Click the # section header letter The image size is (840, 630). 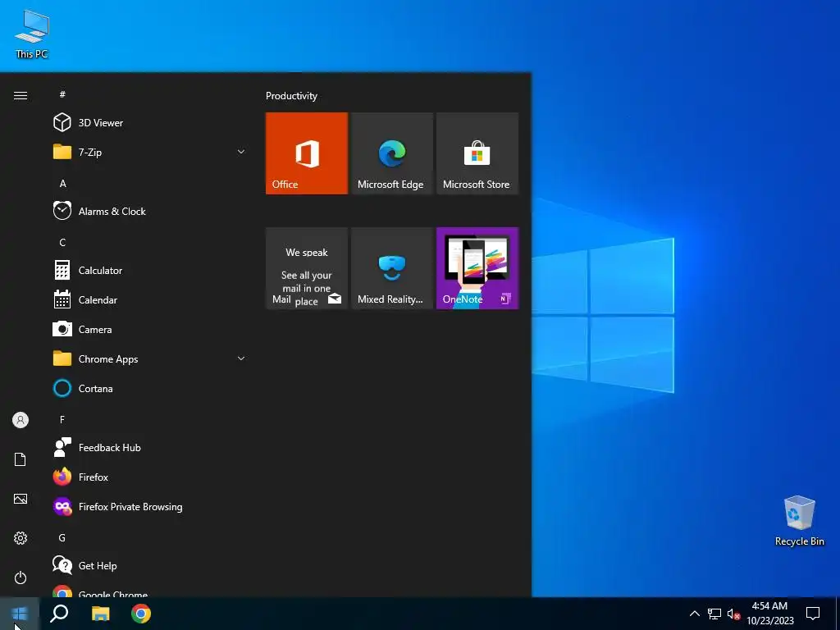(62, 94)
